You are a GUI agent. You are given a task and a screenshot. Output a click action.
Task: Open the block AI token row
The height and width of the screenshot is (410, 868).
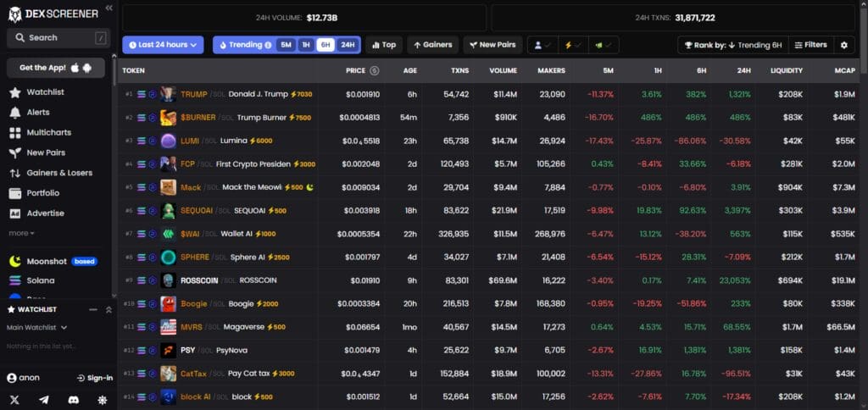(x=488, y=396)
